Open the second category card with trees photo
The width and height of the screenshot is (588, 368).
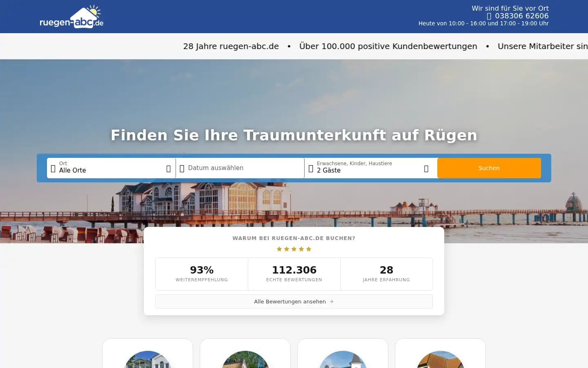[x=245, y=353]
